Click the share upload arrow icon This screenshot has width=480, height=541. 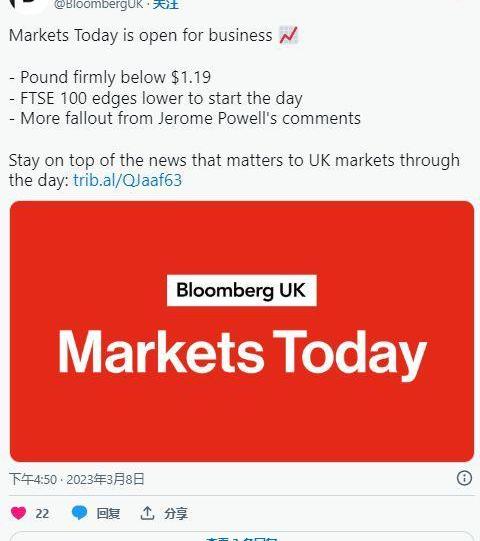point(147,513)
